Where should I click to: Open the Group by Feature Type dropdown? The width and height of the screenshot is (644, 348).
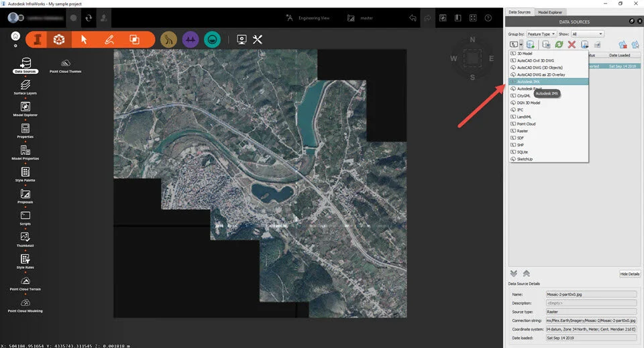[541, 34]
